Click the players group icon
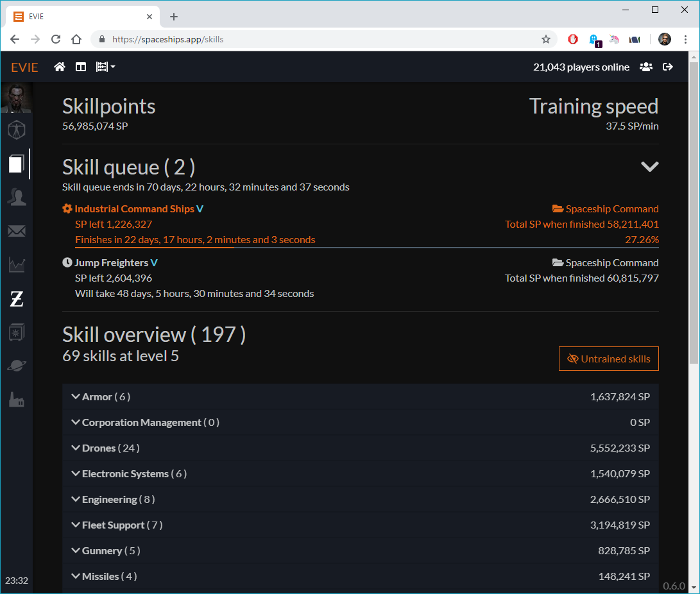The image size is (700, 594). pos(646,67)
